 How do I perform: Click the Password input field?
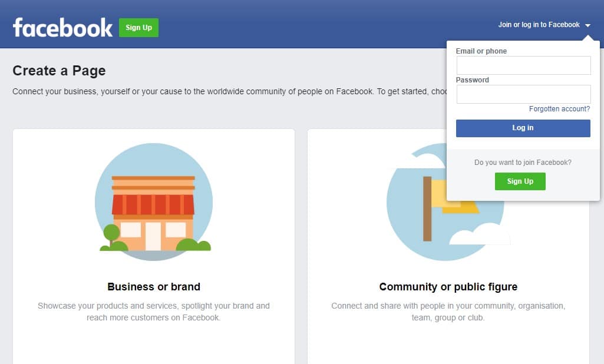pyautogui.click(x=523, y=94)
